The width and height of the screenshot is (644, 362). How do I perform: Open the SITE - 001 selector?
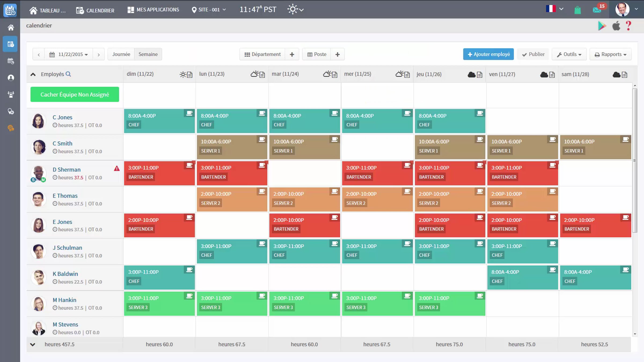[209, 10]
